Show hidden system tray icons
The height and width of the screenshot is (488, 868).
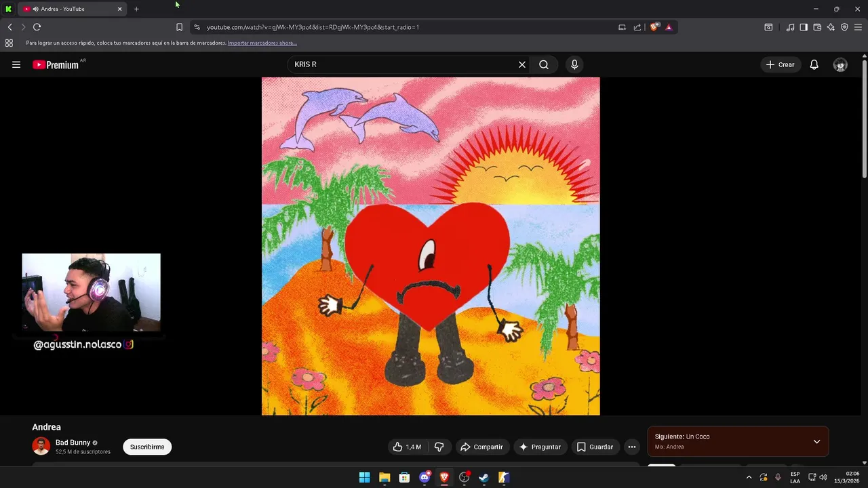click(749, 477)
